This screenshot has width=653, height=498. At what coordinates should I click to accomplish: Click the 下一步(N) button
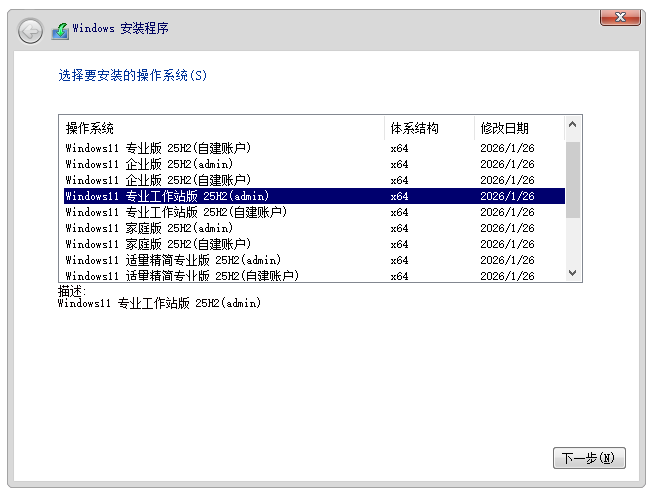589,458
